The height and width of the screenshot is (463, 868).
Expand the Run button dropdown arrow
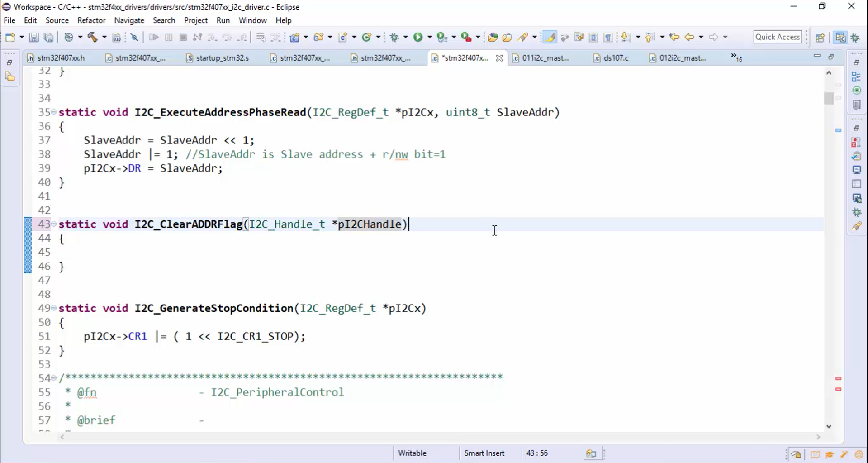click(429, 37)
